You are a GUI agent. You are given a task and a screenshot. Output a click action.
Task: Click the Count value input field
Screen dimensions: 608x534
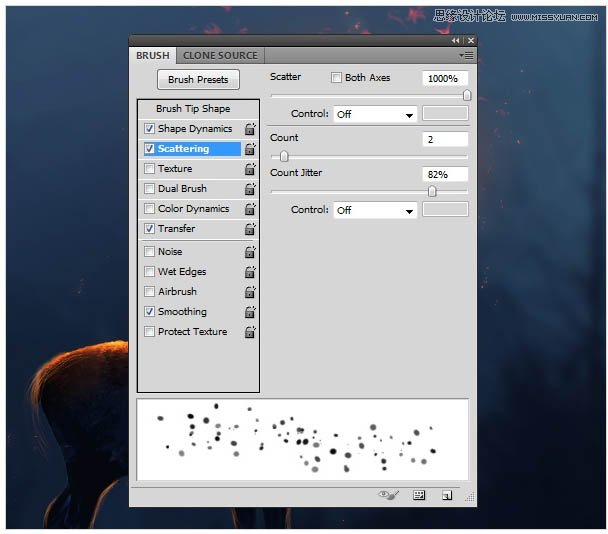(445, 139)
